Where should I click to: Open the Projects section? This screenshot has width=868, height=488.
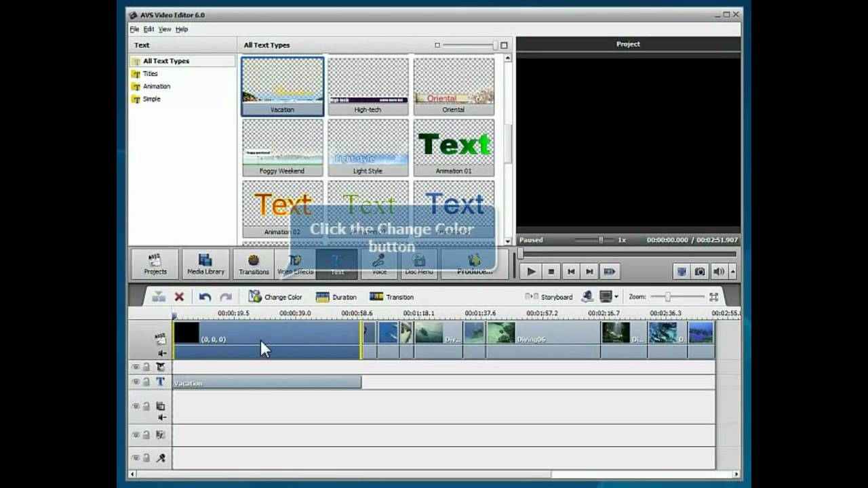(x=155, y=264)
